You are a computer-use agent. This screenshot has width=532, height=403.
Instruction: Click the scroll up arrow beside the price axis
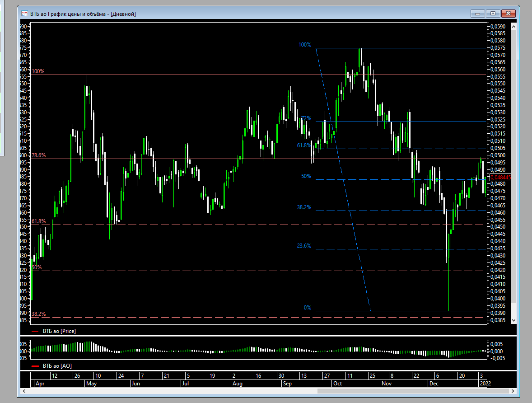point(513,27)
